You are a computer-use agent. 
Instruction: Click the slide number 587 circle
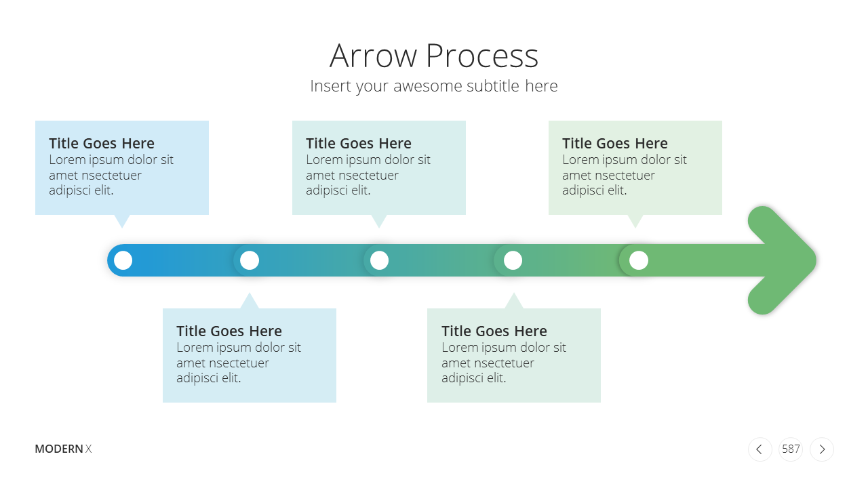tap(791, 449)
